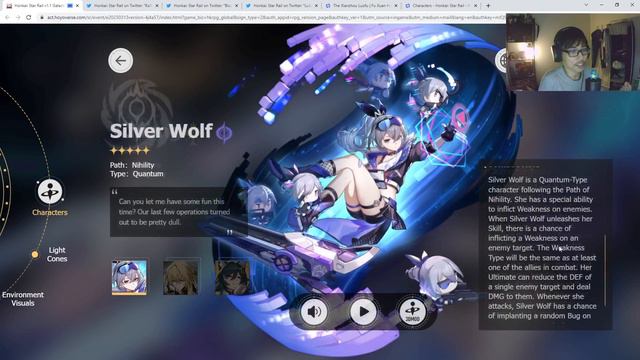
Task: Switch to the Characters - Honkai Star Rail tab
Action: coord(441,6)
